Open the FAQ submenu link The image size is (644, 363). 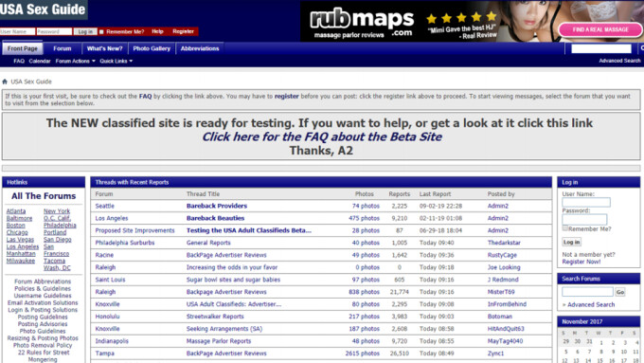click(19, 61)
